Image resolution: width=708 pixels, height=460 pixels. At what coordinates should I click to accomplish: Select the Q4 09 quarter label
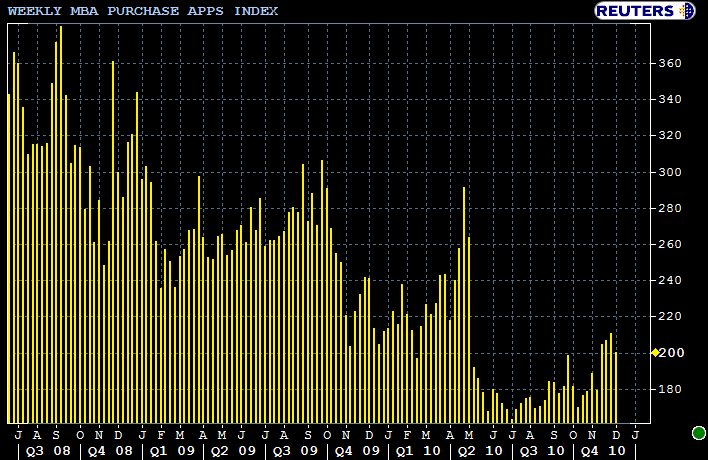click(357, 450)
